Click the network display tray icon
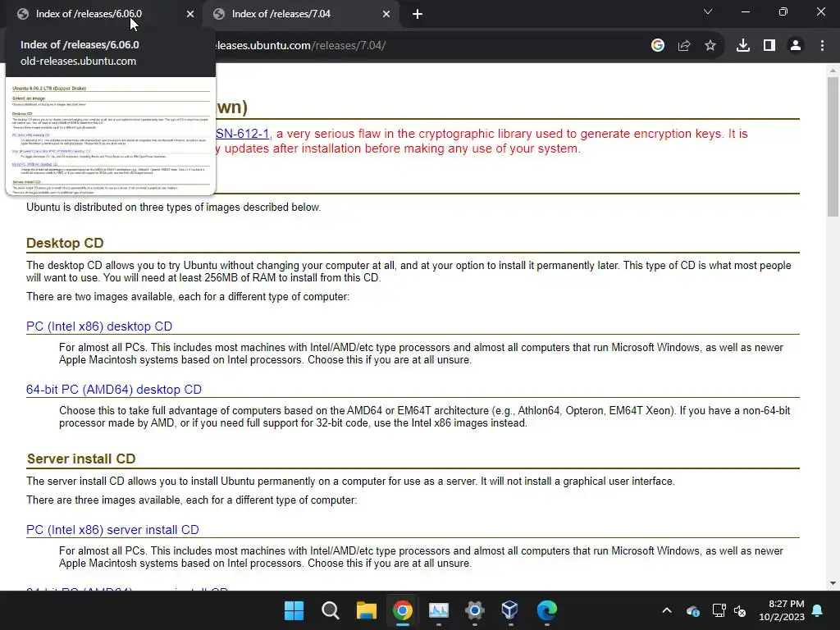 pyautogui.click(x=719, y=610)
